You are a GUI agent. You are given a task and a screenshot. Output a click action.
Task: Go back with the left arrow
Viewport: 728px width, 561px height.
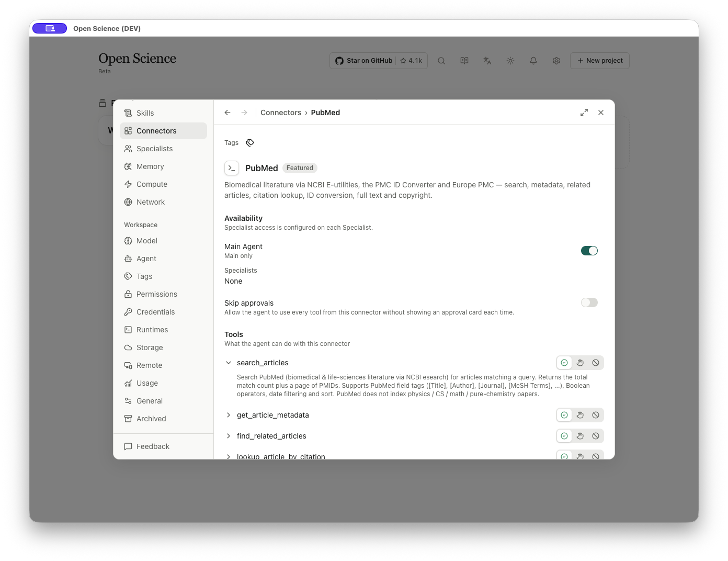pyautogui.click(x=227, y=113)
